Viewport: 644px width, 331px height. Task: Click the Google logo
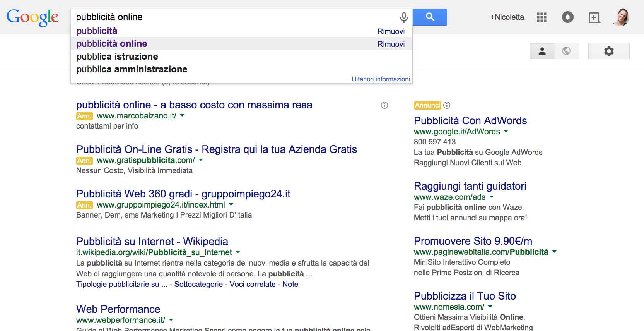(32, 17)
